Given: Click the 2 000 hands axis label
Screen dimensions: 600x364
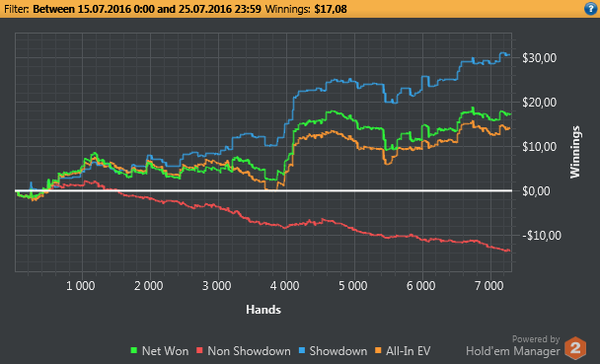Looking at the screenshot, I should pos(148,286).
